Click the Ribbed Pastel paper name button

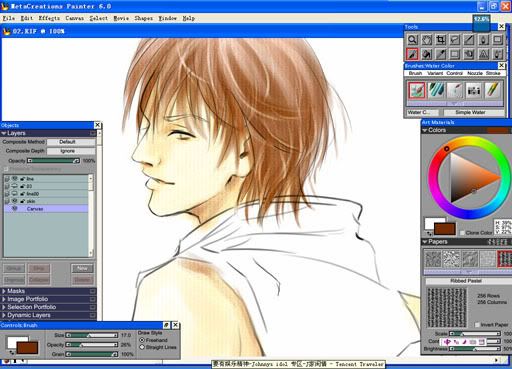467,281
